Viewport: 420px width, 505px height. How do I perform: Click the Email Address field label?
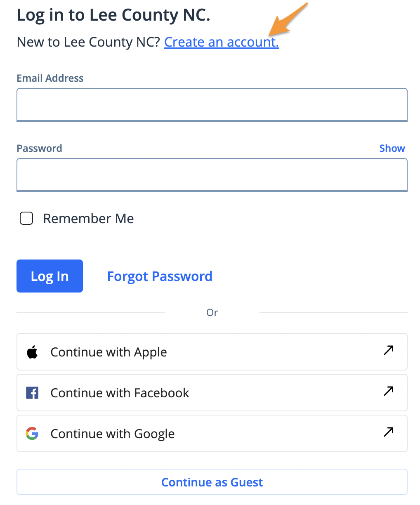click(50, 78)
